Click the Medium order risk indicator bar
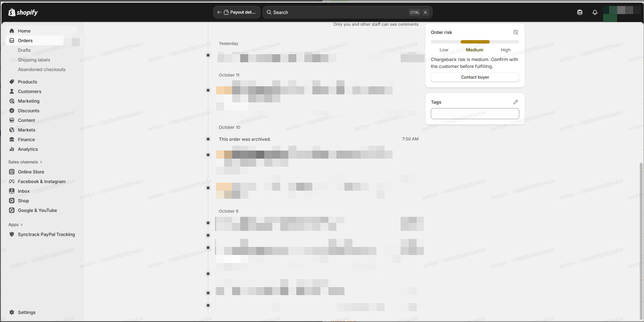The height and width of the screenshot is (322, 644). click(475, 42)
